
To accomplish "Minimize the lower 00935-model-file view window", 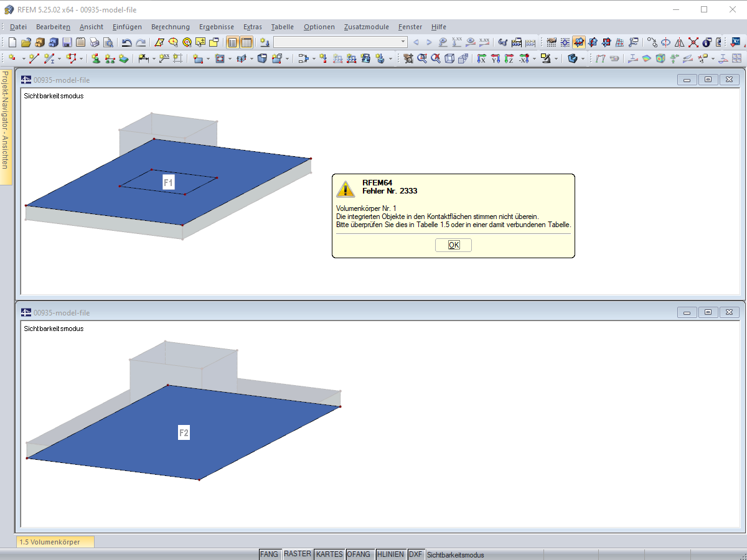I will tap(688, 312).
